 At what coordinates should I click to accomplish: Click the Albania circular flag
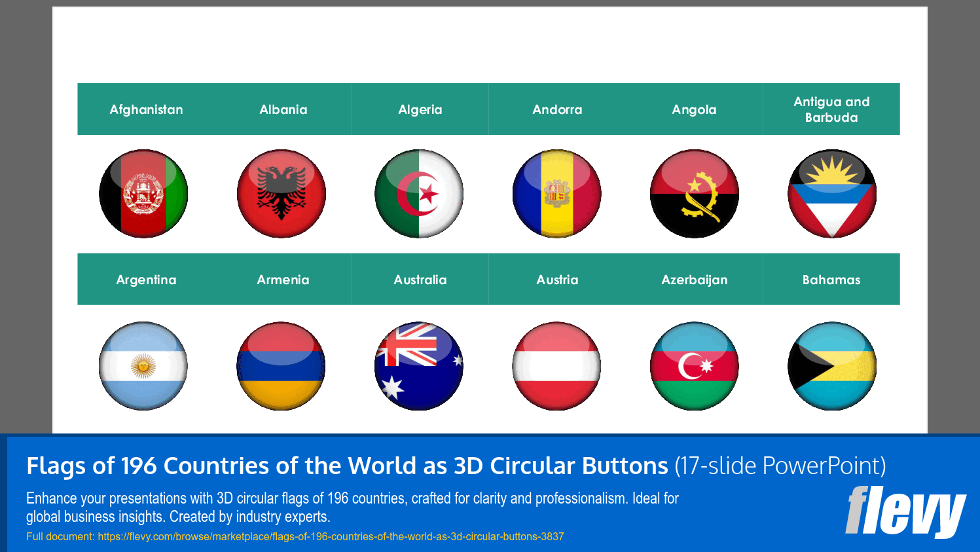tap(281, 193)
